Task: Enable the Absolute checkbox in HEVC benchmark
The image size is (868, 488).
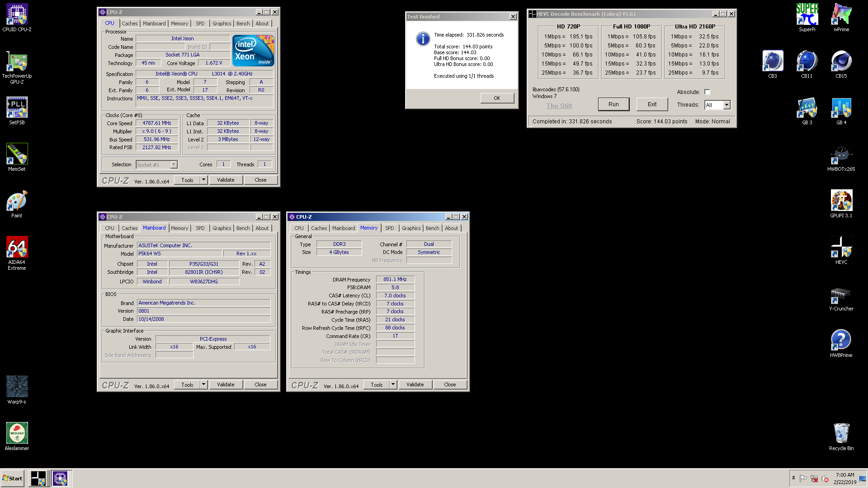Action: tap(707, 92)
